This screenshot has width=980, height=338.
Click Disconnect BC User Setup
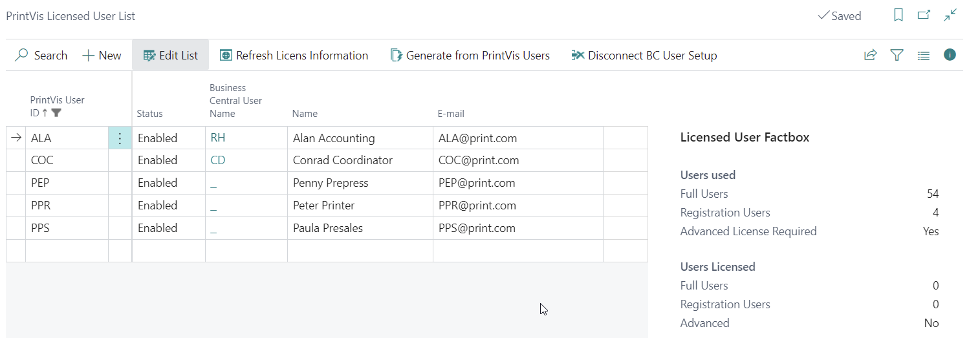pos(644,56)
